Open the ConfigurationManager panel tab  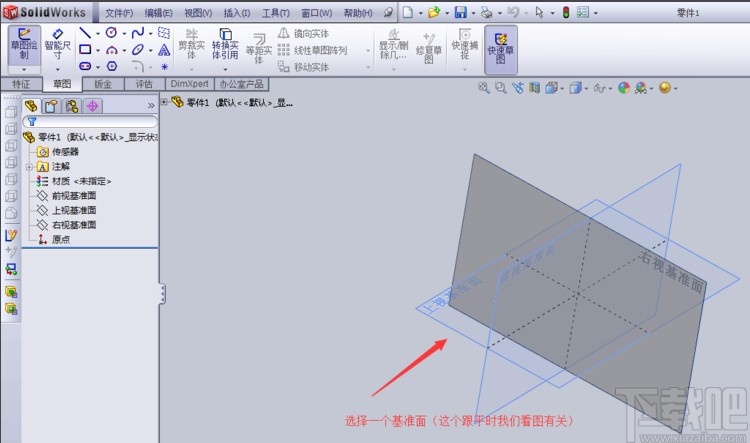tap(72, 106)
